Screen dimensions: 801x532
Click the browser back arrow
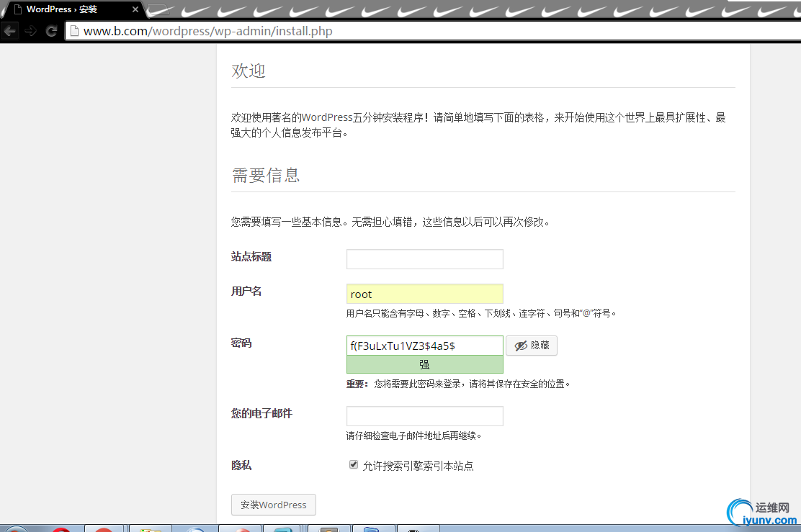click(x=9, y=31)
